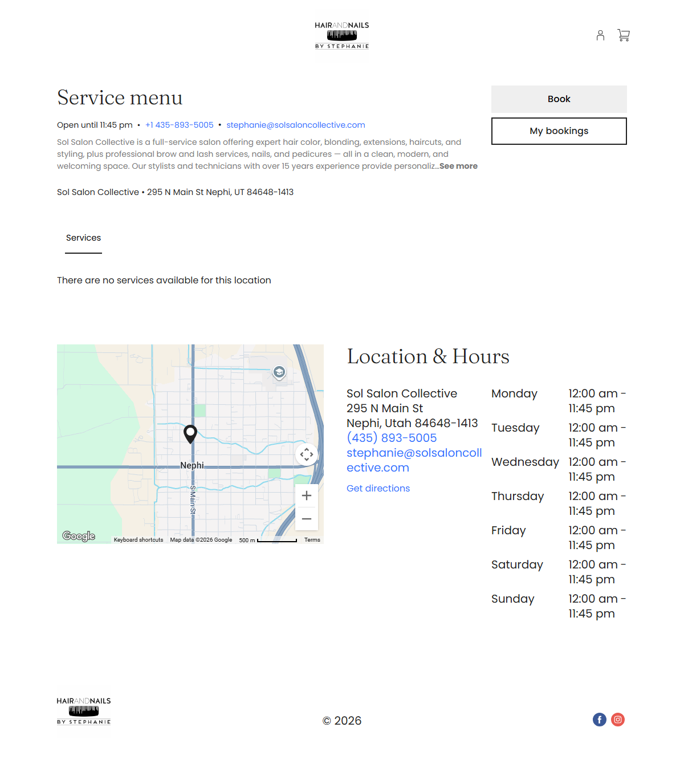The image size is (684, 784).
Task: Click the (435) 893-5005 phone link
Action: coord(392,438)
